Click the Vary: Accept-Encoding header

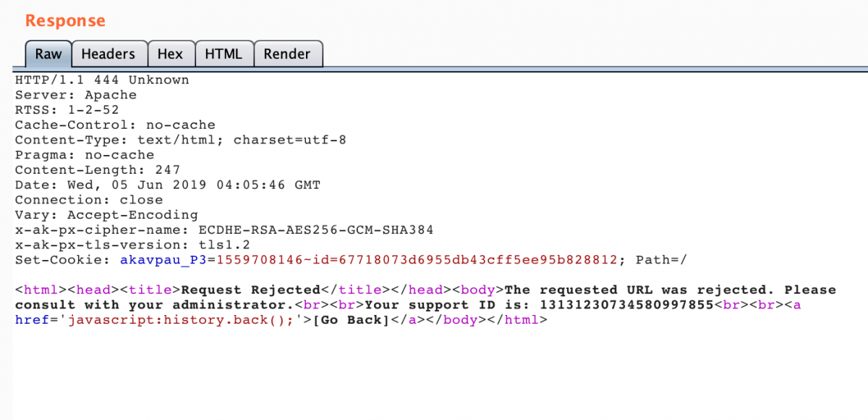[x=106, y=214]
